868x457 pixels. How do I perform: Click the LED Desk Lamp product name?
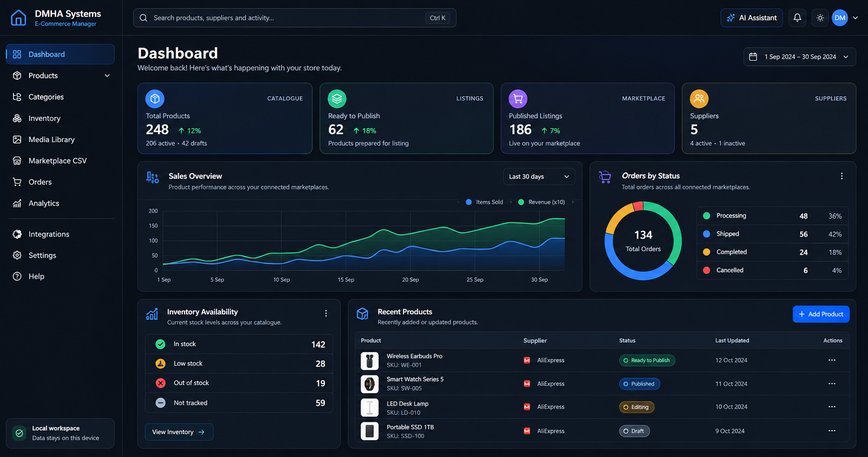[x=408, y=404]
